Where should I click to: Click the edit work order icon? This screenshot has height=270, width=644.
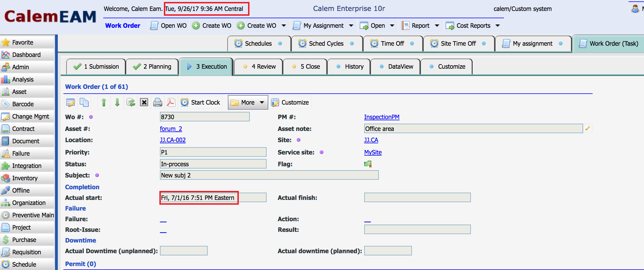tap(70, 102)
